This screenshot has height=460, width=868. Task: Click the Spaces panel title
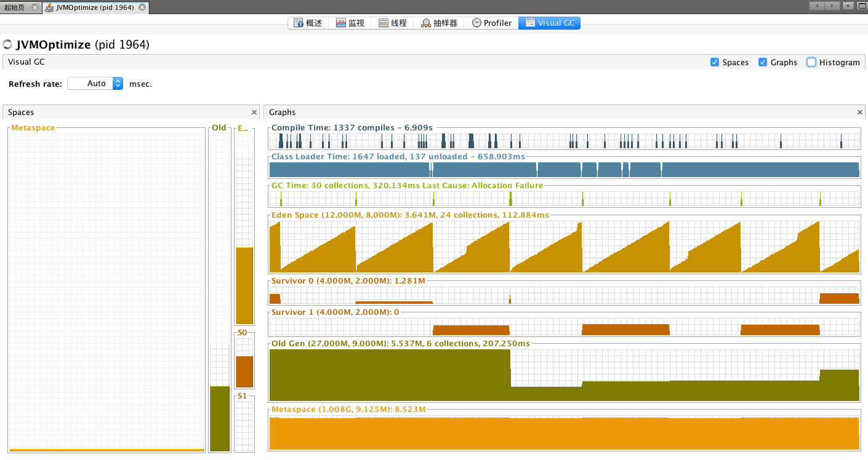point(21,113)
